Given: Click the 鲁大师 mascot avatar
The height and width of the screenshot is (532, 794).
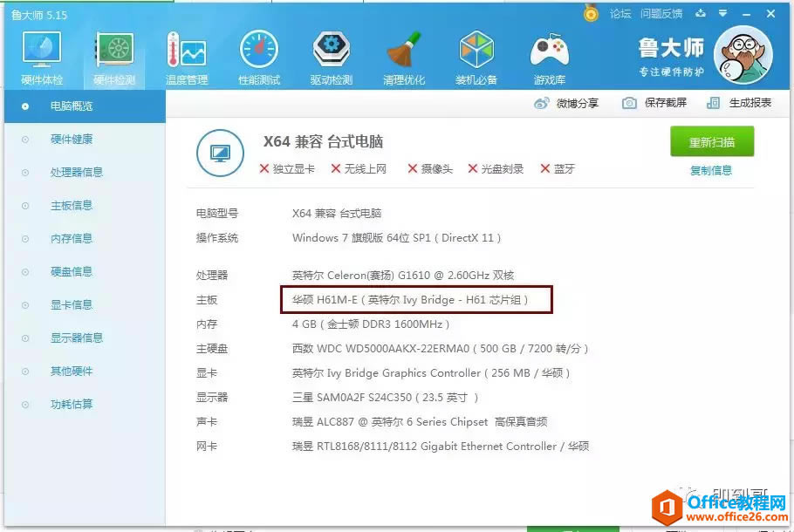Looking at the screenshot, I should (x=743, y=55).
